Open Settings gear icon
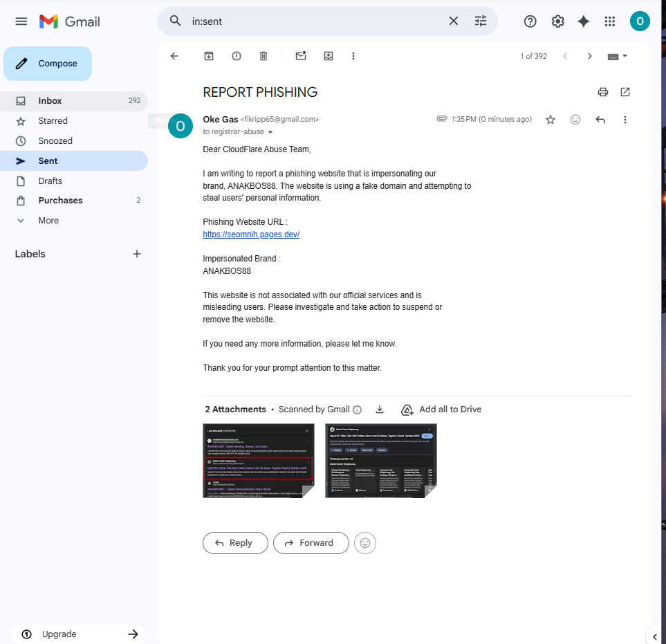666x644 pixels. pos(557,21)
